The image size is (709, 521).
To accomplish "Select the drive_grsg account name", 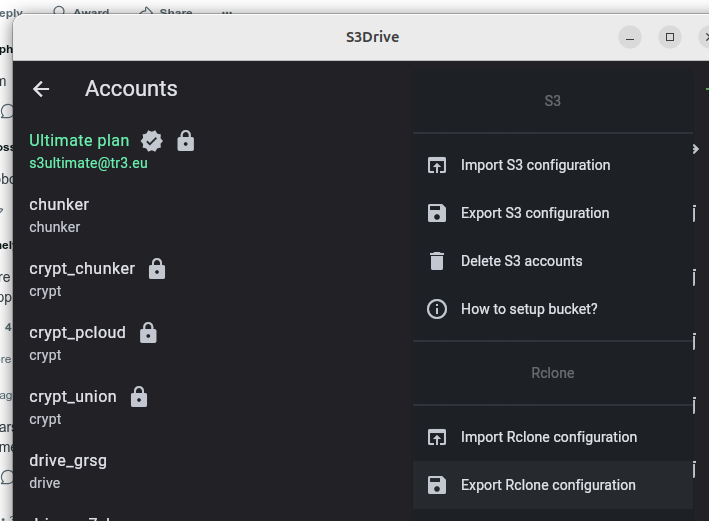I will point(68,461).
